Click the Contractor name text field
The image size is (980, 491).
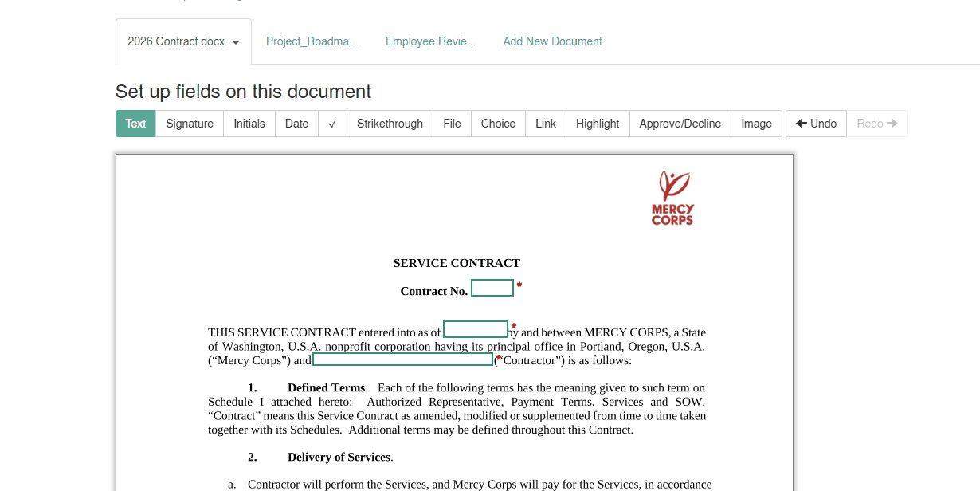[403, 359]
